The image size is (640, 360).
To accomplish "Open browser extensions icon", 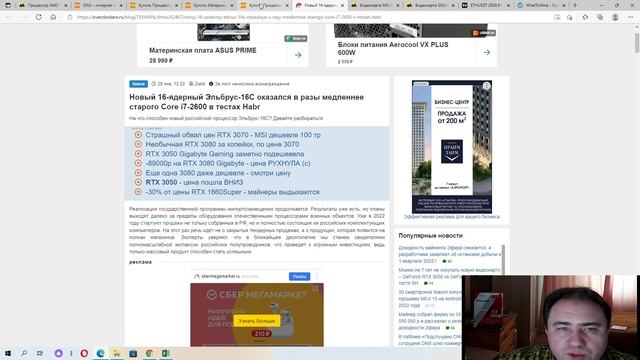I will coord(585,17).
